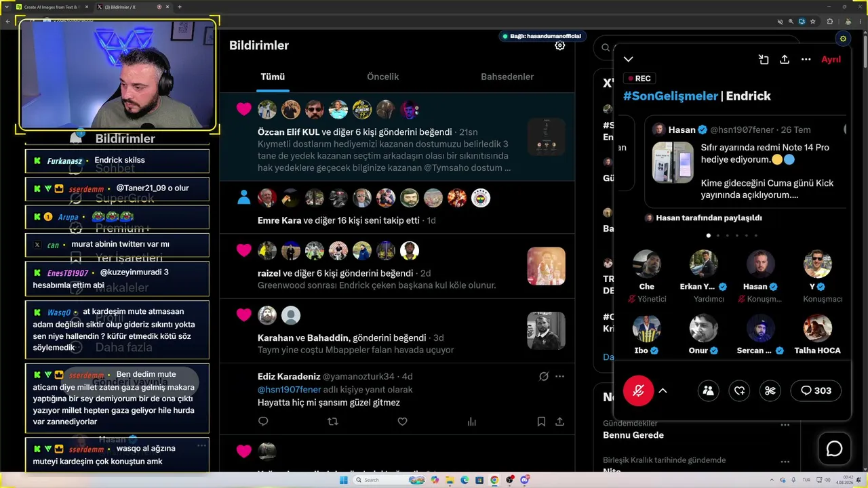Collapse the Space panel with the down chevron
Screen dimensions: 868x488
(x=629, y=60)
